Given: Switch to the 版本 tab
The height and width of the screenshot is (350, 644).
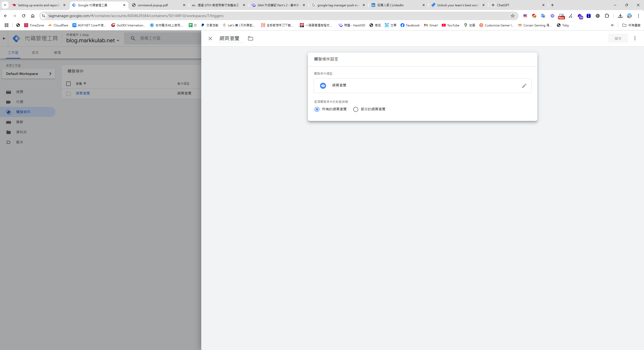Looking at the screenshot, I should (35, 53).
